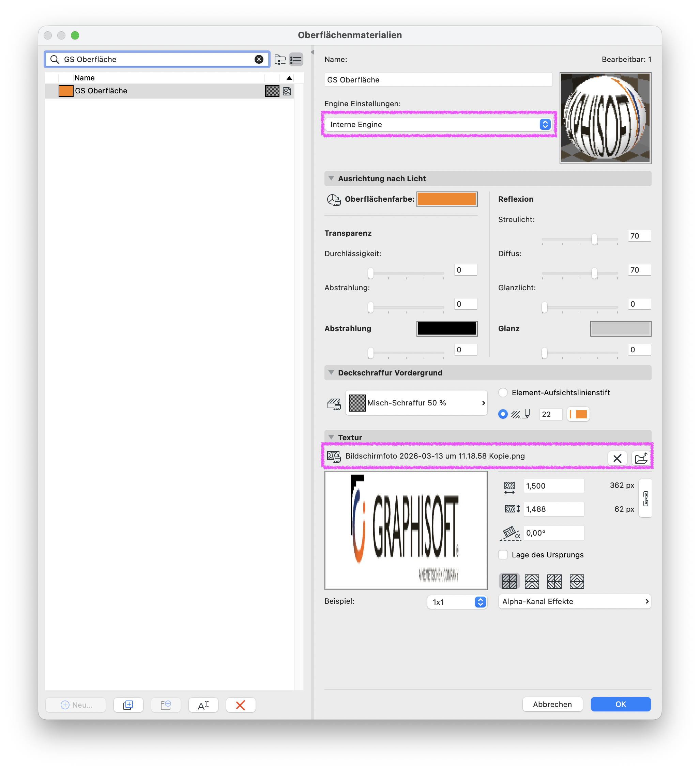Collapse the Textur section
Viewport: 700px width, 770px height.
(x=331, y=437)
